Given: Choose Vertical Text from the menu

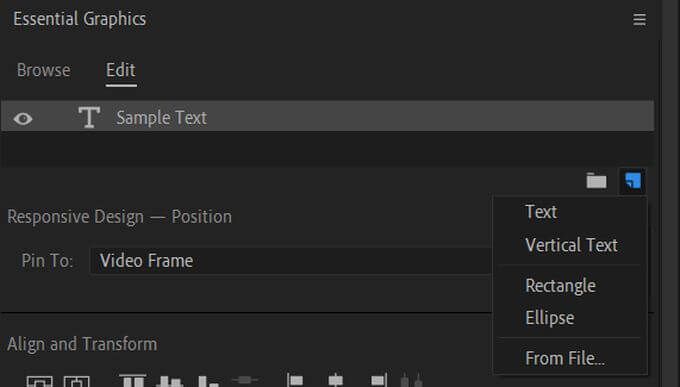Looking at the screenshot, I should [x=571, y=245].
